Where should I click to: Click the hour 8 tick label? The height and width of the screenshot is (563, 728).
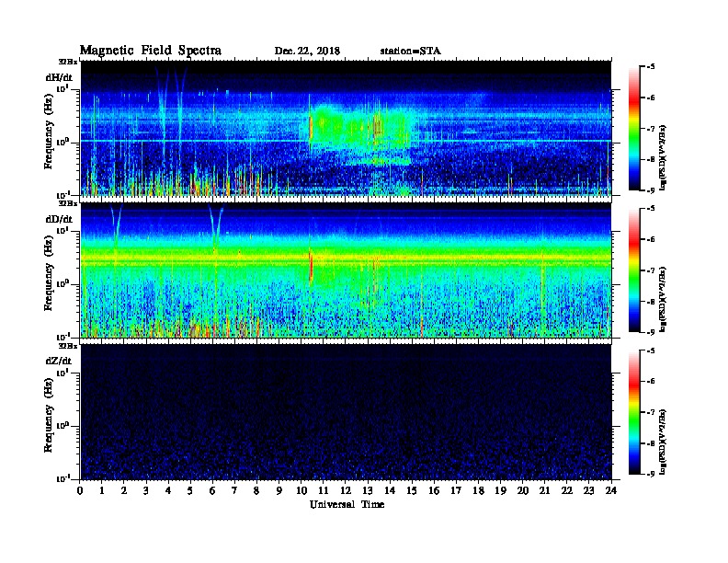(256, 491)
